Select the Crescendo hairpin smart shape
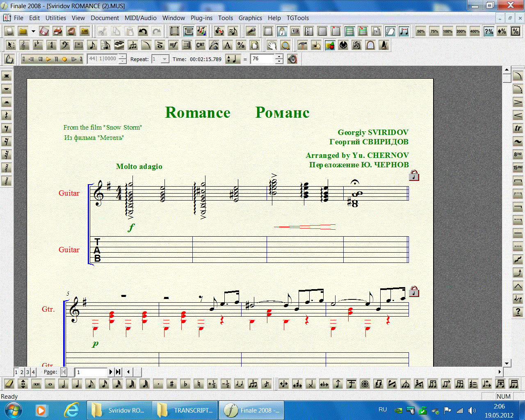The width and height of the screenshot is (525, 420). (518, 115)
